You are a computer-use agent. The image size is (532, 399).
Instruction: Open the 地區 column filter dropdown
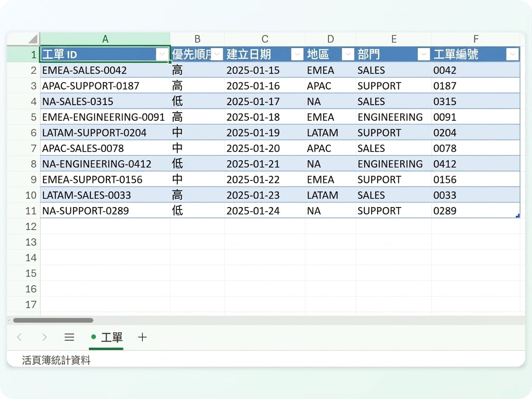tap(348, 54)
